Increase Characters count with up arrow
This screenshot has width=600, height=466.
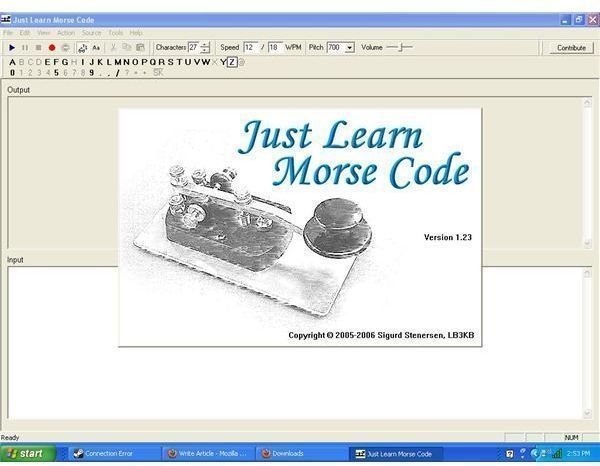[205, 45]
